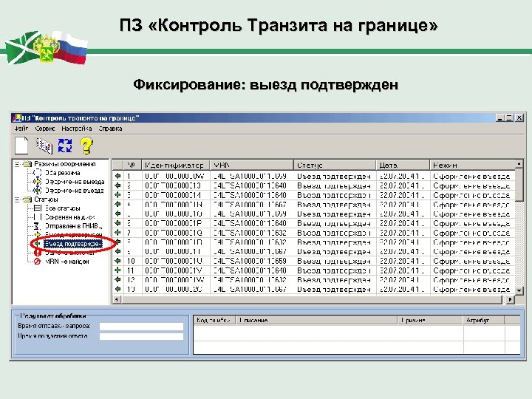Sort by the Дата column header
Image resolution: width=532 pixels, height=399 pixels.
pyautogui.click(x=403, y=166)
